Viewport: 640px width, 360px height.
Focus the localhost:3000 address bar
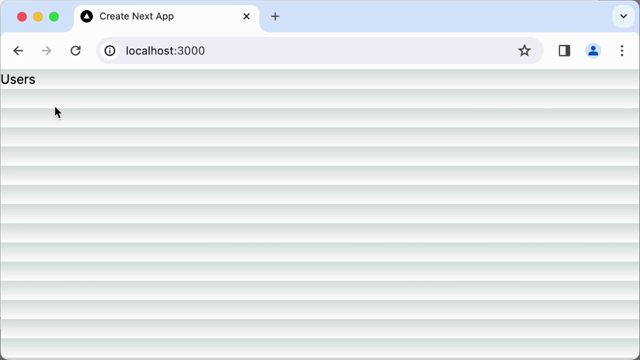coord(320,51)
